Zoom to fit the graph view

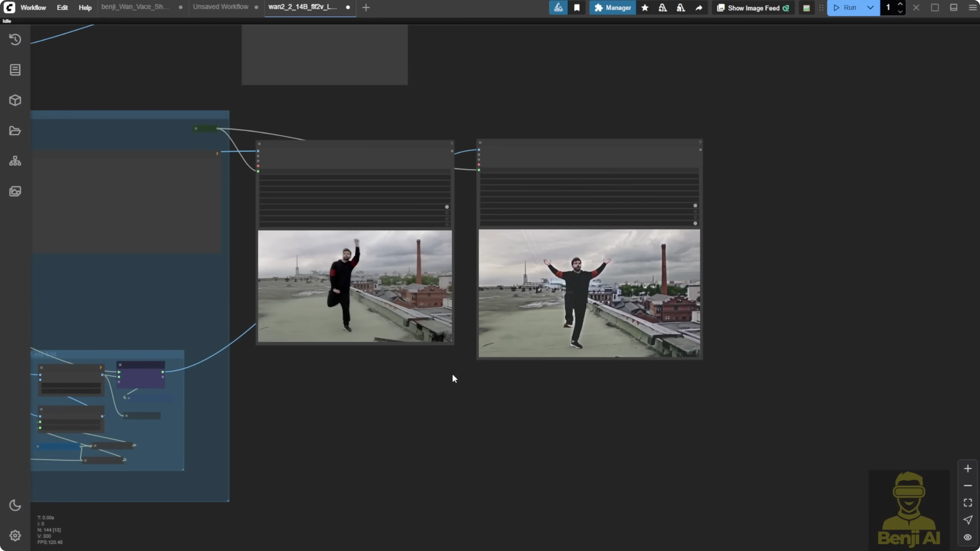pos(968,502)
